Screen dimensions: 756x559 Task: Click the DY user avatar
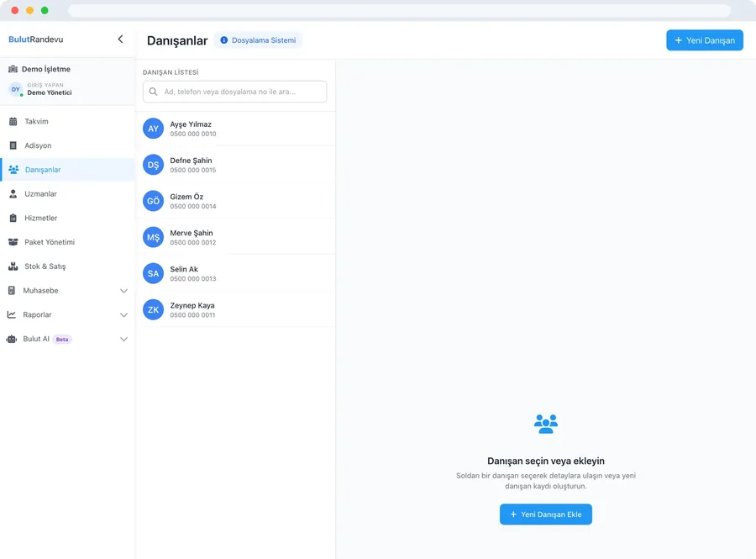tap(15, 89)
